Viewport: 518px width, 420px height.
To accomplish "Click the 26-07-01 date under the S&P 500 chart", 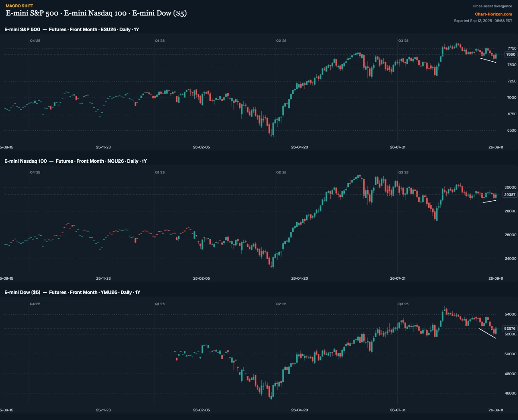I will [x=398, y=147].
